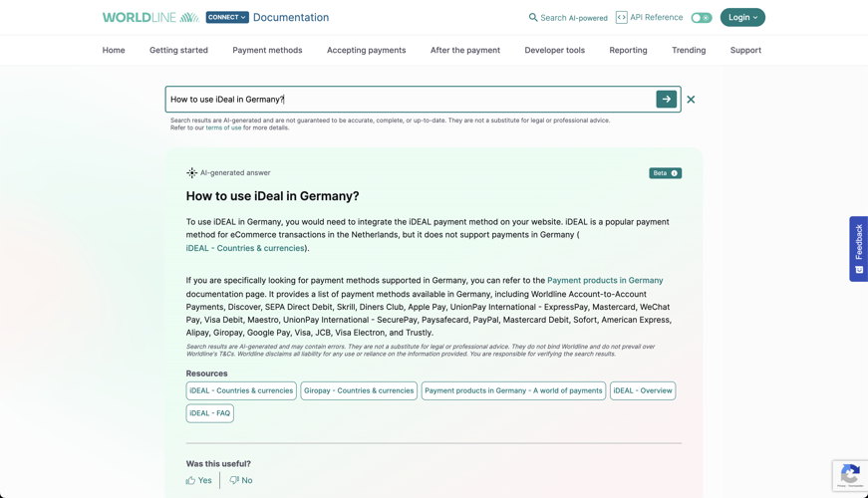Open the iDEAL - Overview resource

pyautogui.click(x=643, y=390)
